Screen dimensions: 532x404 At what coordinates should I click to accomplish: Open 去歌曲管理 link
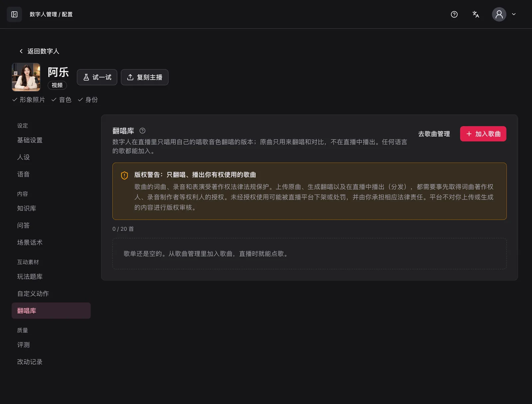(x=434, y=134)
